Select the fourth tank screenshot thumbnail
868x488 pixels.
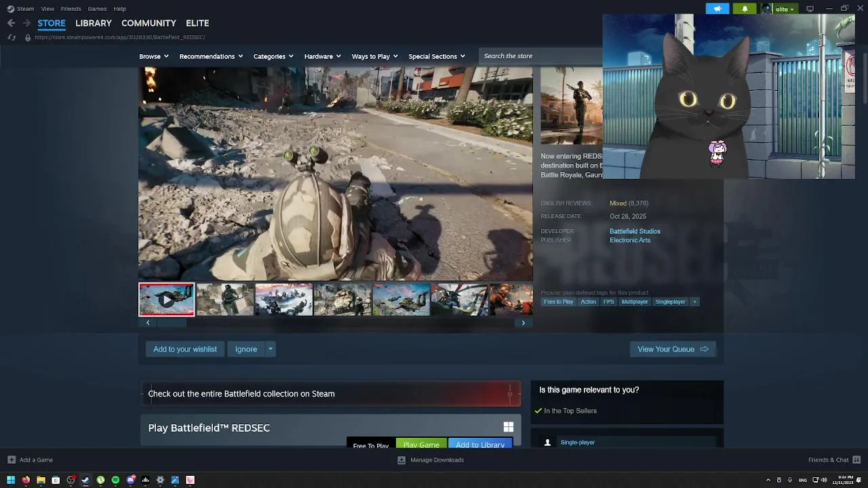[342, 300]
